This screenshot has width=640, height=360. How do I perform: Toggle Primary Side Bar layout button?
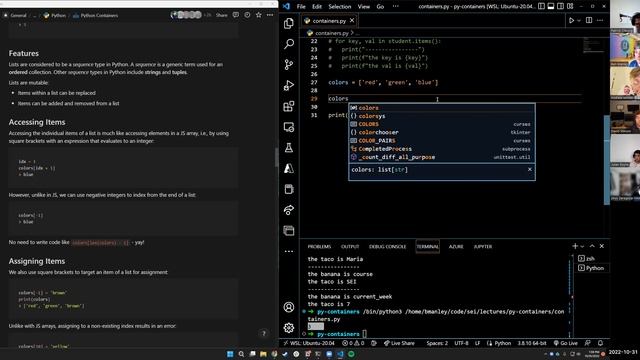541,6
